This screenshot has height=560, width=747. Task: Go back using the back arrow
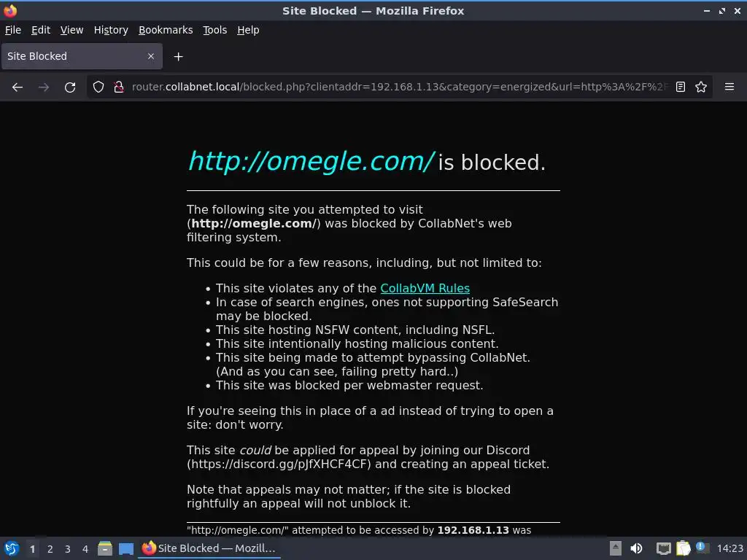[18, 87]
